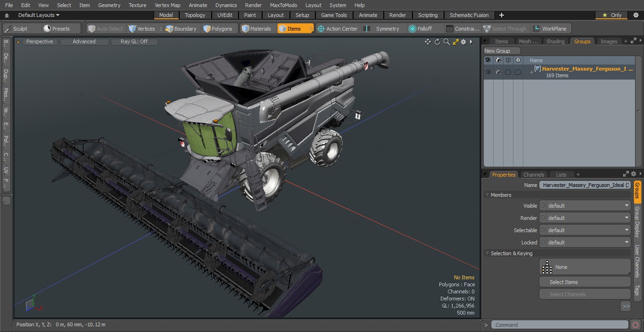Open the Geometry menu
644x332 pixels.
click(x=109, y=5)
